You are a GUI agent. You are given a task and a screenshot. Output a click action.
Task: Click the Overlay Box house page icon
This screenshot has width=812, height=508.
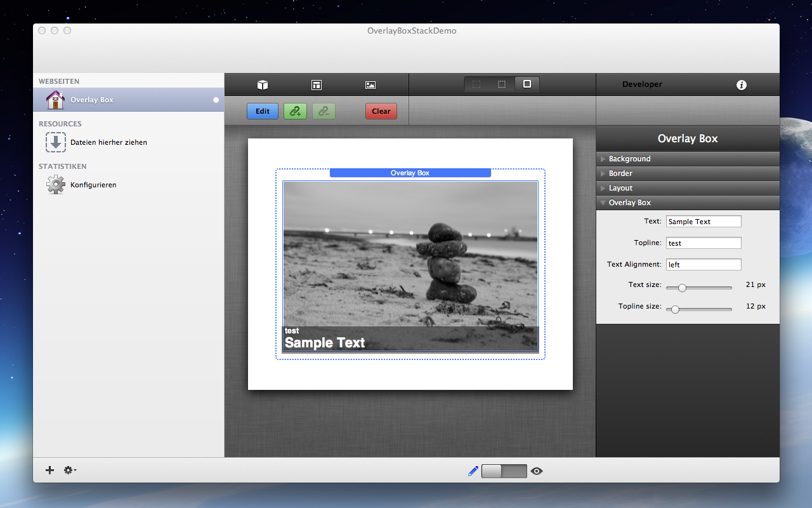(x=56, y=100)
